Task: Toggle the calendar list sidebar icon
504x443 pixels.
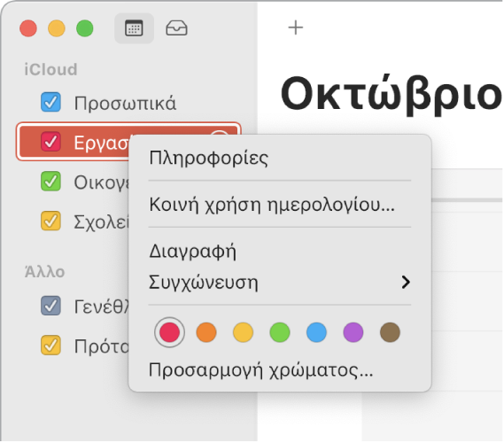Action: point(134,28)
